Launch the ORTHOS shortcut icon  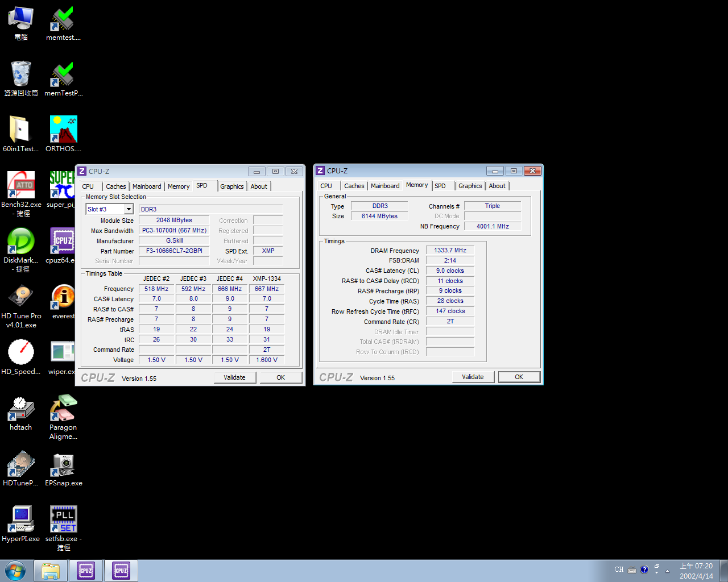click(63, 134)
